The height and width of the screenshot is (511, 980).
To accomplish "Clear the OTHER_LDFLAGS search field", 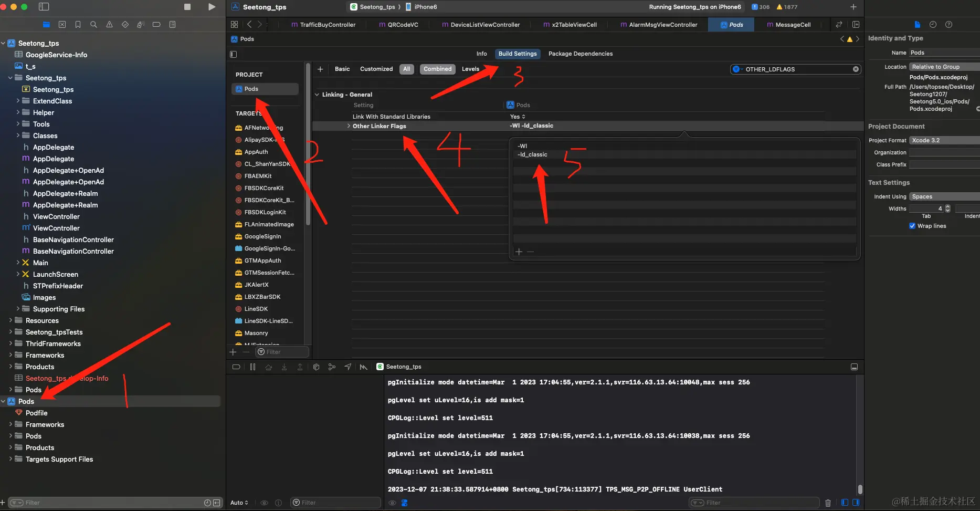I will (856, 69).
